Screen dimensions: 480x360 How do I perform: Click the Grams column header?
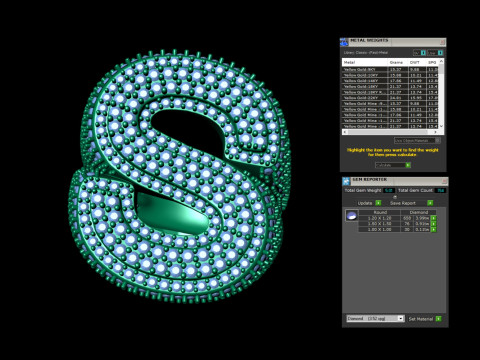tap(398, 62)
